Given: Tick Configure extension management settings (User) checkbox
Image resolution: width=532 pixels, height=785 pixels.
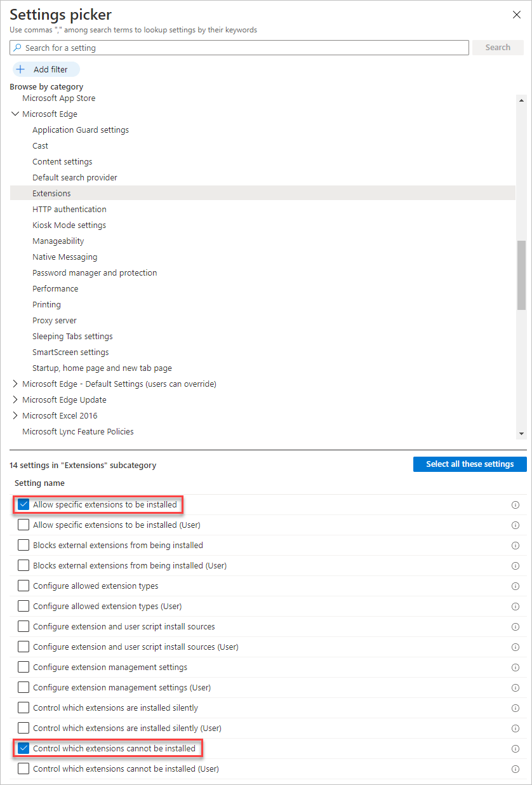Looking at the screenshot, I should [x=23, y=687].
